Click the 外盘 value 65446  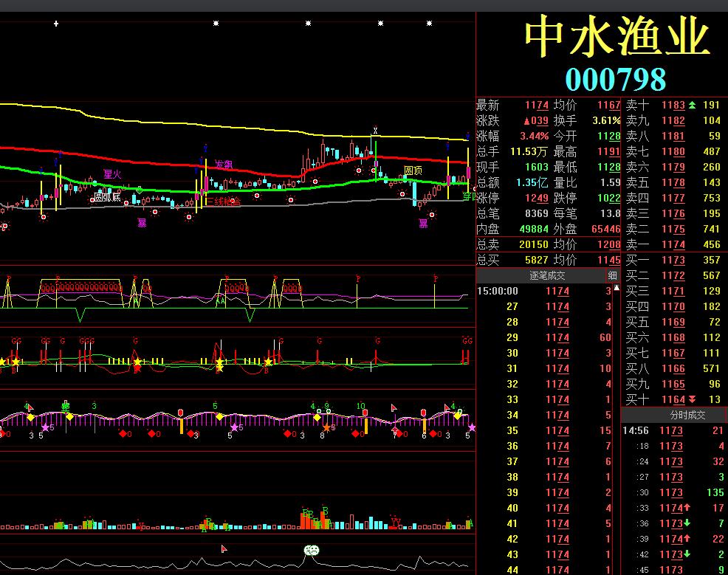(606, 229)
